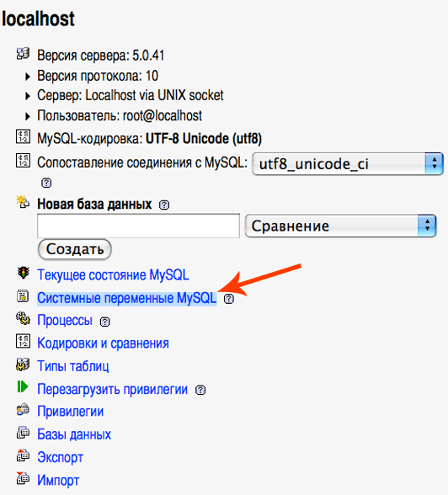The image size is (448, 495).
Task: Open Системные переменные MySQL link
Action: click(127, 298)
